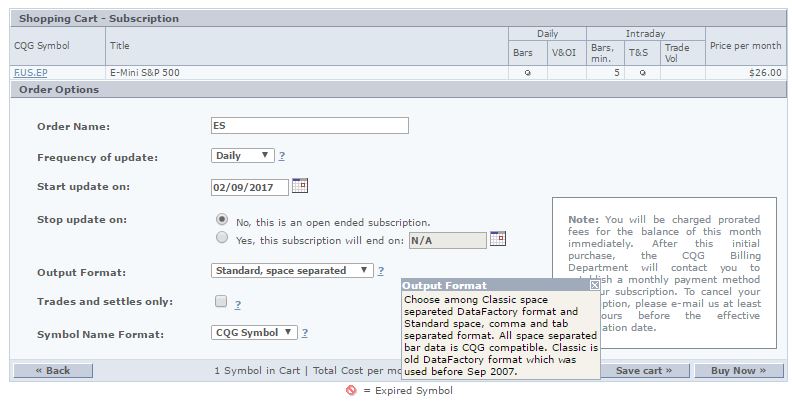
Task: Click the F.US.EP symbol link
Action: pyautogui.click(x=31, y=73)
